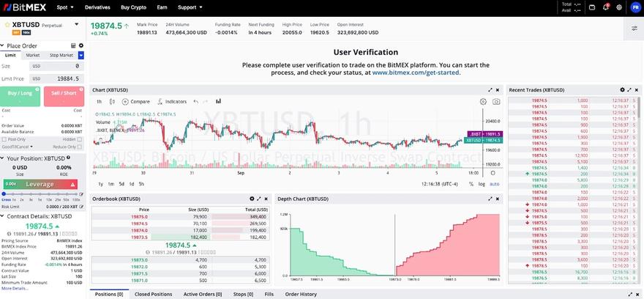The height and width of the screenshot is (299, 644).
Task: Undo the last chart action
Action: [x=195, y=102]
